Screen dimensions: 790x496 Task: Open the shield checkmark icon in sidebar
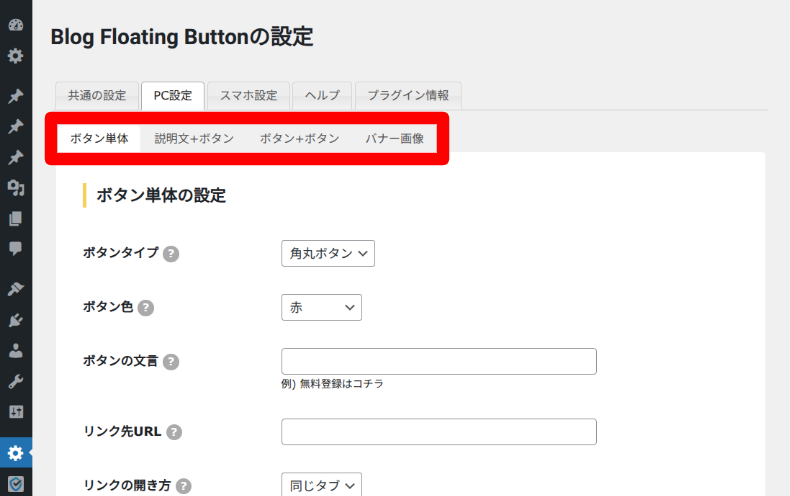(16, 484)
